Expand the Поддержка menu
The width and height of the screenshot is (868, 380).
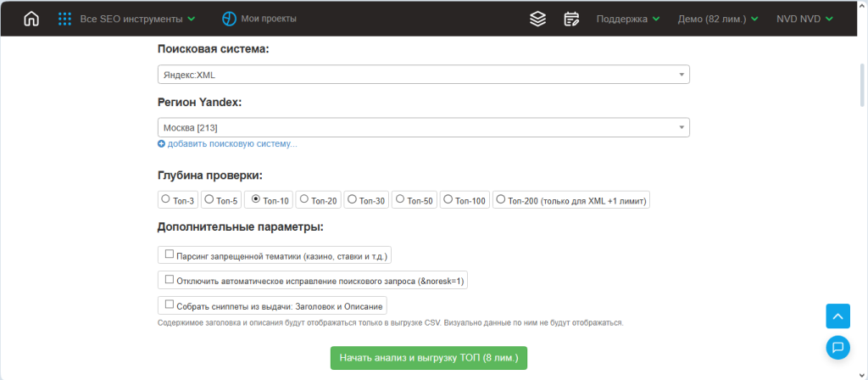point(627,19)
